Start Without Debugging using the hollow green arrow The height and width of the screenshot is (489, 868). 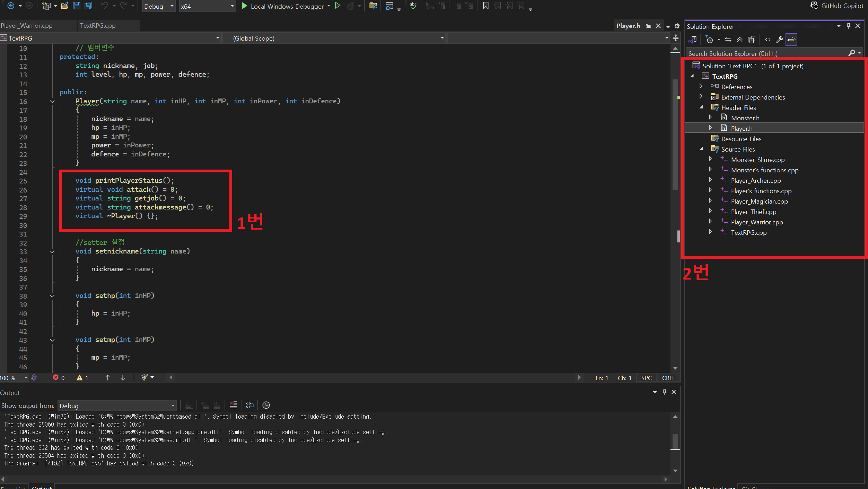click(337, 6)
